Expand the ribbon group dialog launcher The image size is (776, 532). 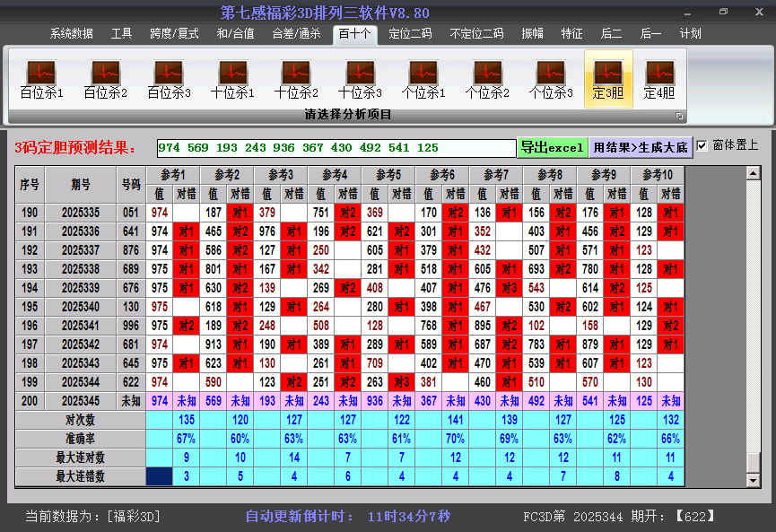(x=679, y=116)
